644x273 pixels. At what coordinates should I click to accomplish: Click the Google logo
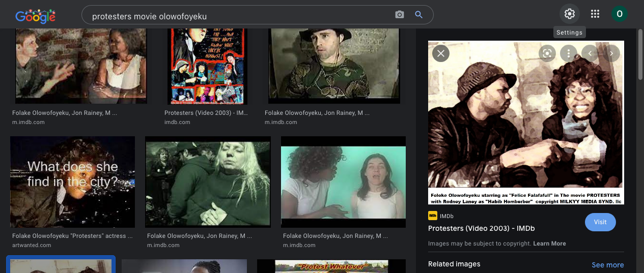[x=35, y=16]
